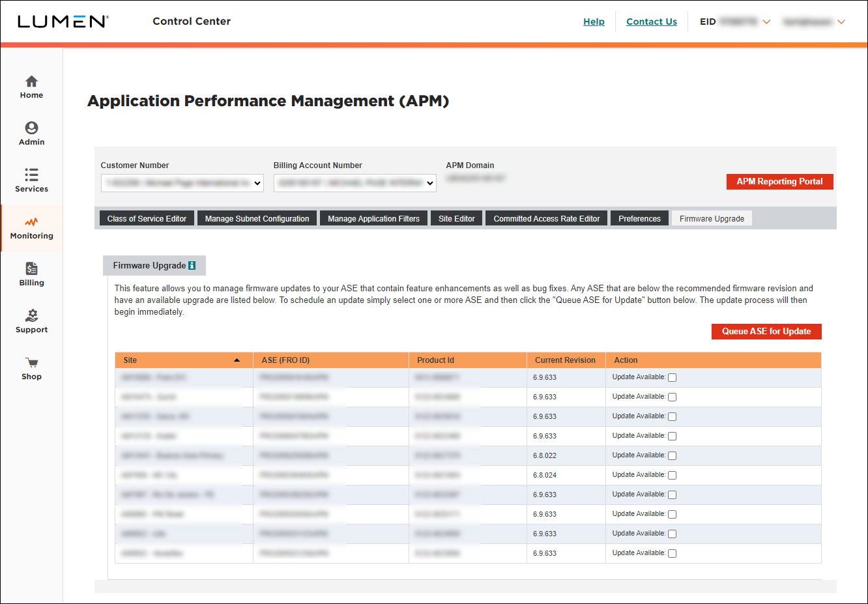
Task: Open the Billing sidebar section
Action: 31,275
